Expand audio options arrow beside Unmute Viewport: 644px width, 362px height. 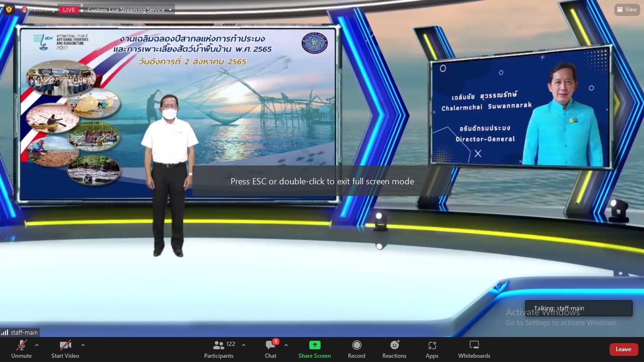click(37, 345)
